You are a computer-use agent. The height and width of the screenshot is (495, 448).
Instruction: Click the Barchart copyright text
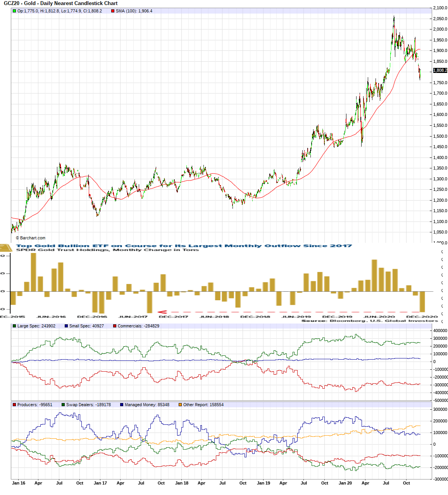(31, 238)
